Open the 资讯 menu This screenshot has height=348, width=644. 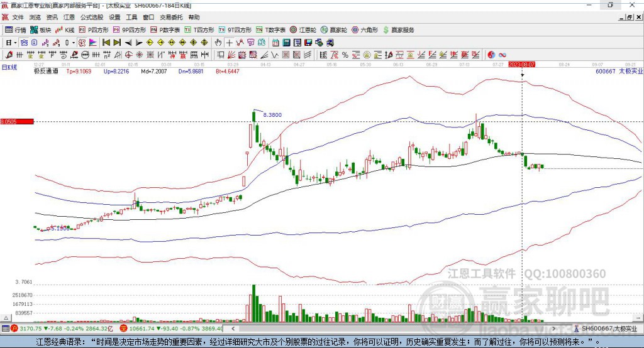52,17
